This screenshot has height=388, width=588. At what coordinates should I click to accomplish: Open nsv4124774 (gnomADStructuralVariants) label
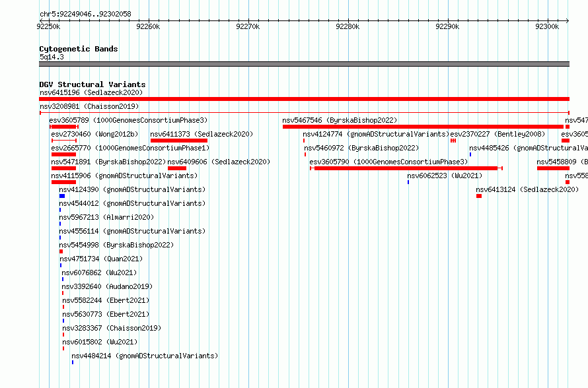click(x=376, y=134)
